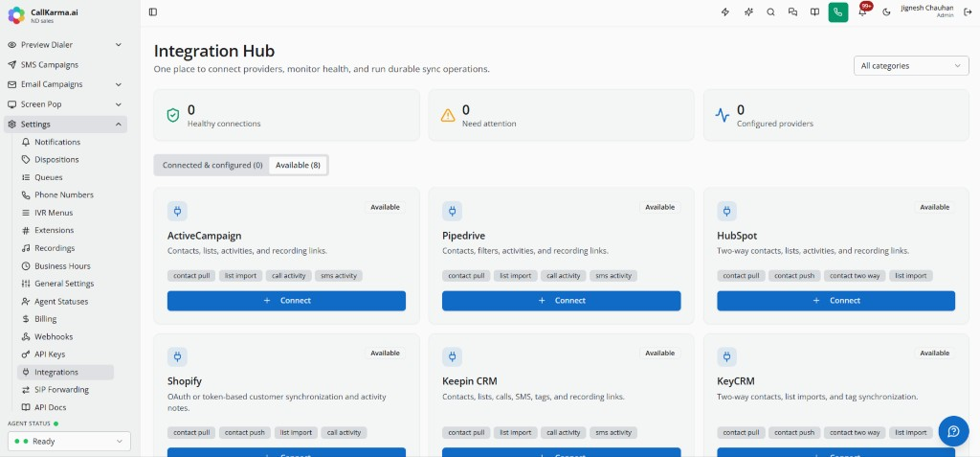Open the chat messages icon

(792, 11)
